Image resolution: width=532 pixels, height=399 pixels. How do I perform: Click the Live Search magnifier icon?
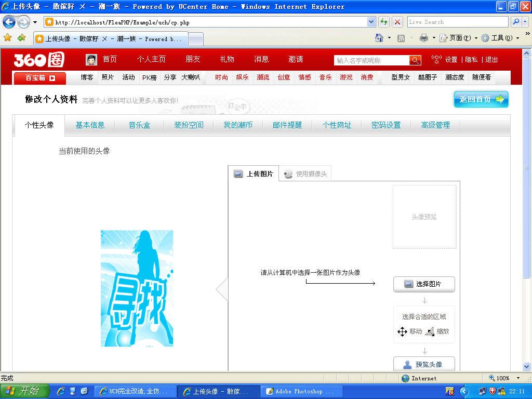pos(516,22)
